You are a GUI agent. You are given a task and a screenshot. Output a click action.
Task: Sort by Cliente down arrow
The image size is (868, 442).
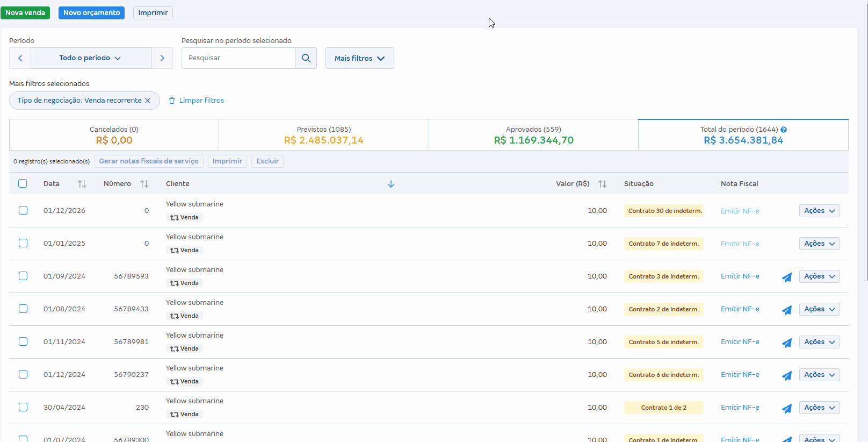click(x=391, y=184)
